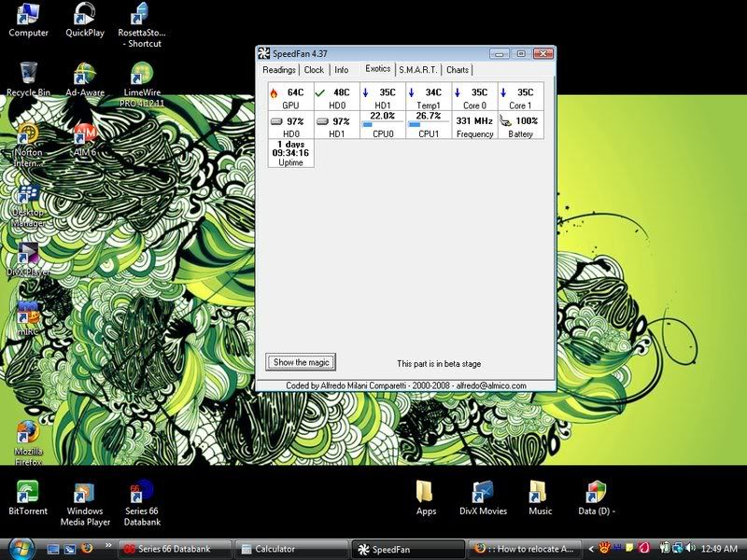
Task: Click the HD1 35C temperature reading
Action: (383, 97)
